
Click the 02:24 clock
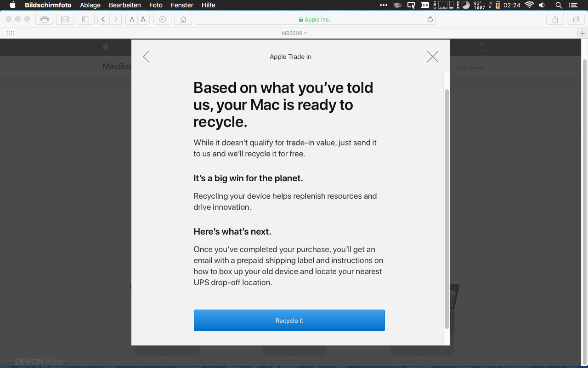(512, 5)
